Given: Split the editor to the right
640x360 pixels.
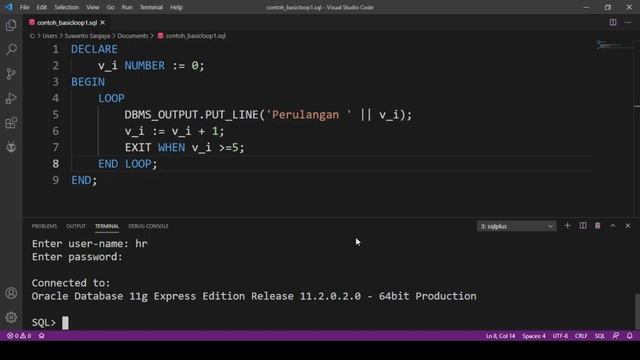Looking at the screenshot, I should pyautogui.click(x=613, y=22).
